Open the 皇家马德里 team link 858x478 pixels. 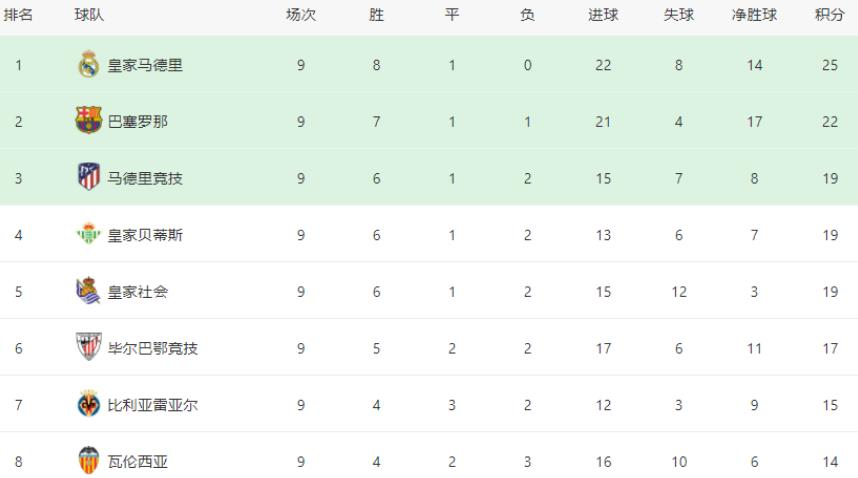[145, 65]
